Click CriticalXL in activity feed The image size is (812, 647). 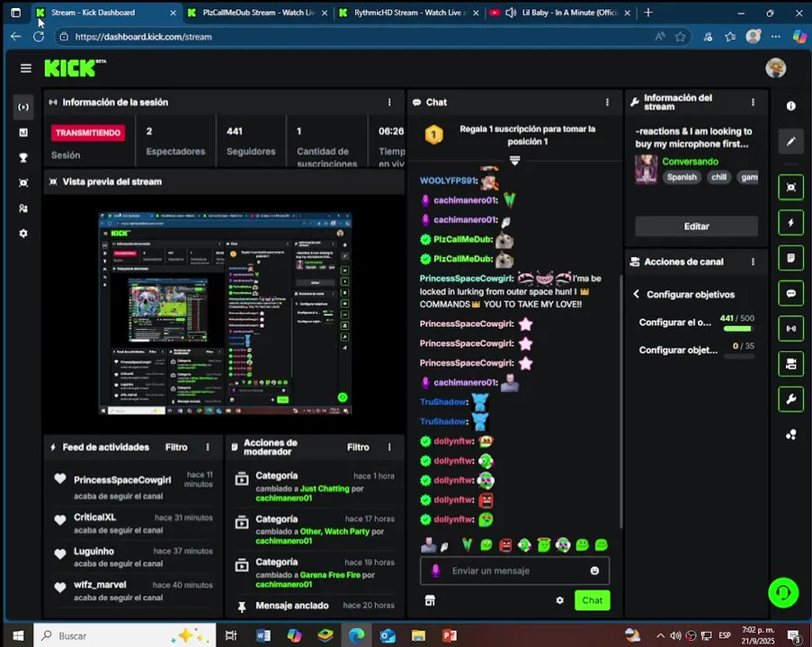click(94, 517)
